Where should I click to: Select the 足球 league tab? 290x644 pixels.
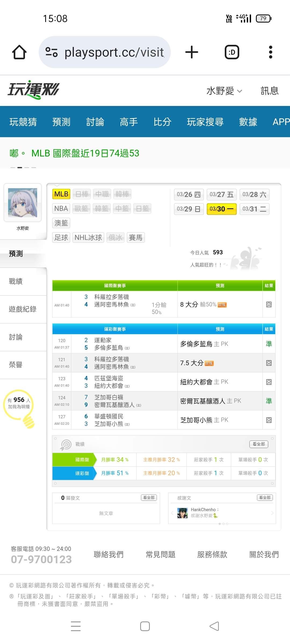pos(61,237)
